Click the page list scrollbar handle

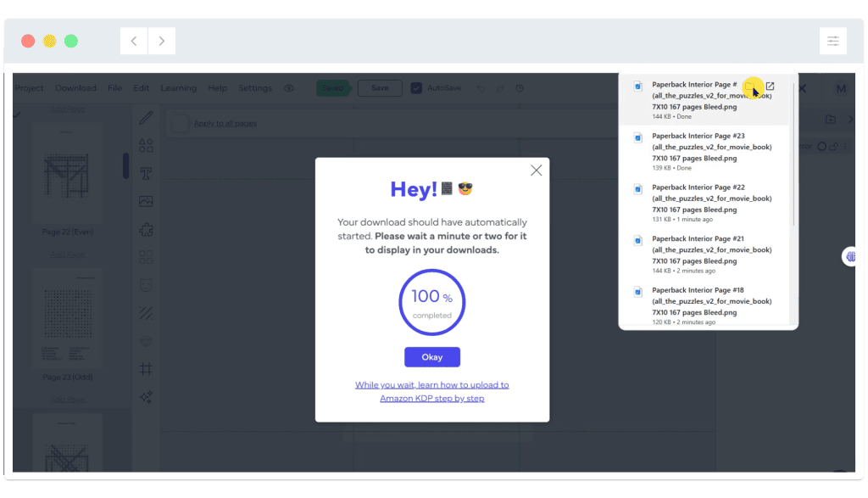[x=126, y=165]
